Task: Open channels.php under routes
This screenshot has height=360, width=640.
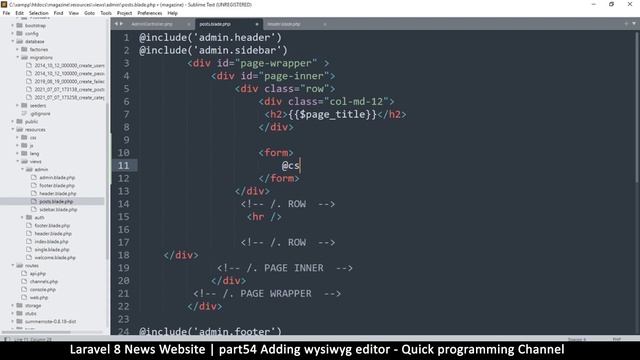Action: pos(44,282)
